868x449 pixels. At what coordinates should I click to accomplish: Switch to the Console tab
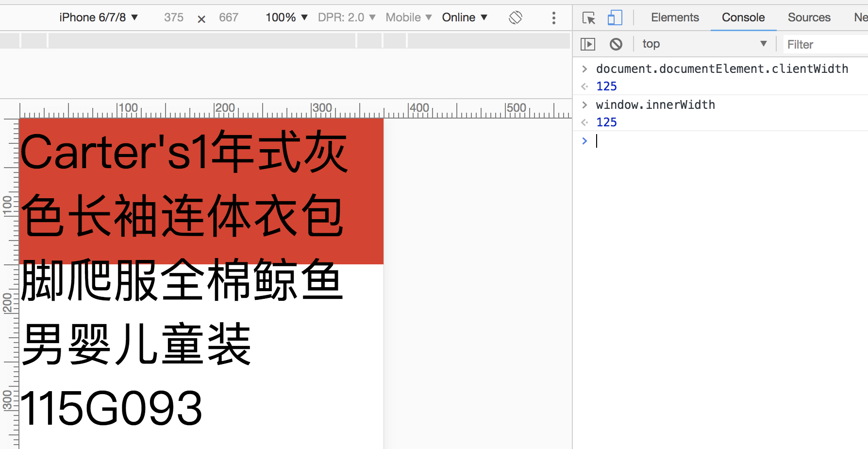coord(743,17)
